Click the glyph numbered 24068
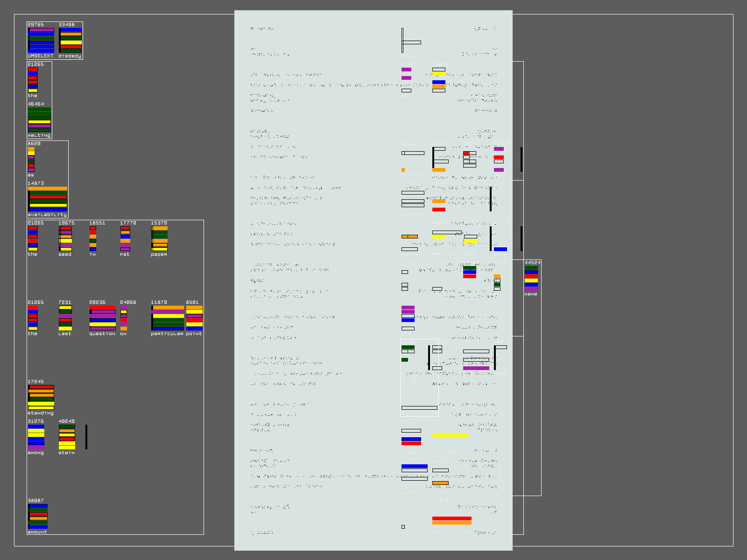747x560 pixels. coord(124,318)
